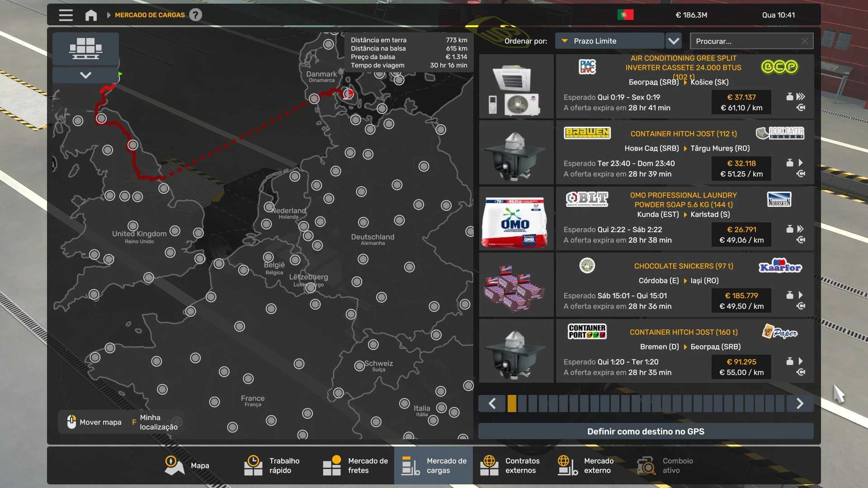Select the Chocolate Snickers cargo thumbnail
Image resolution: width=868 pixels, height=488 pixels.
coord(516,285)
